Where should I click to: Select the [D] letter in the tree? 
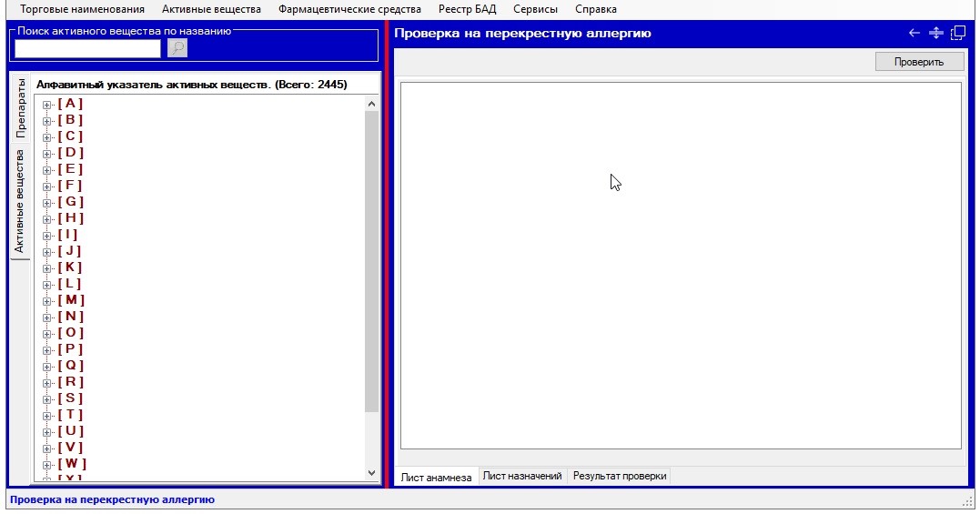click(x=70, y=153)
